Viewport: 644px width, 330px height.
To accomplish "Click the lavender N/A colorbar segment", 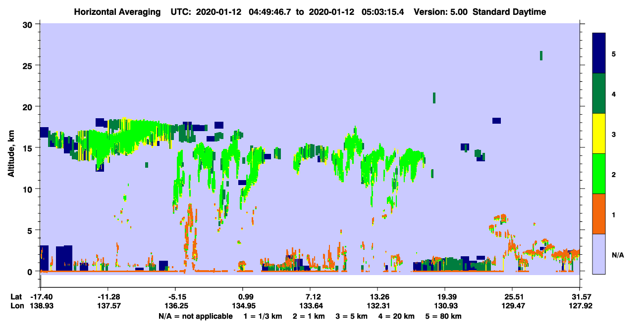I will [x=599, y=254].
